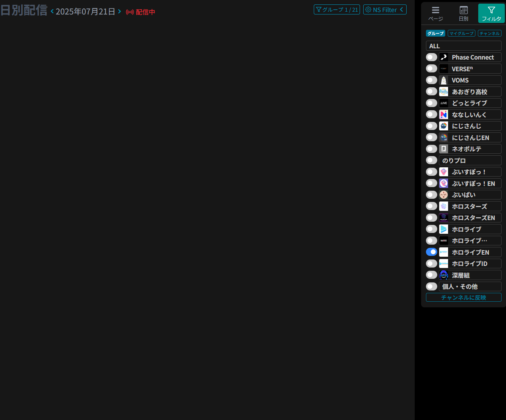Screen dimensions: 506x420
Task: Enable the あおぎり高校 switch
Action: [432, 91]
